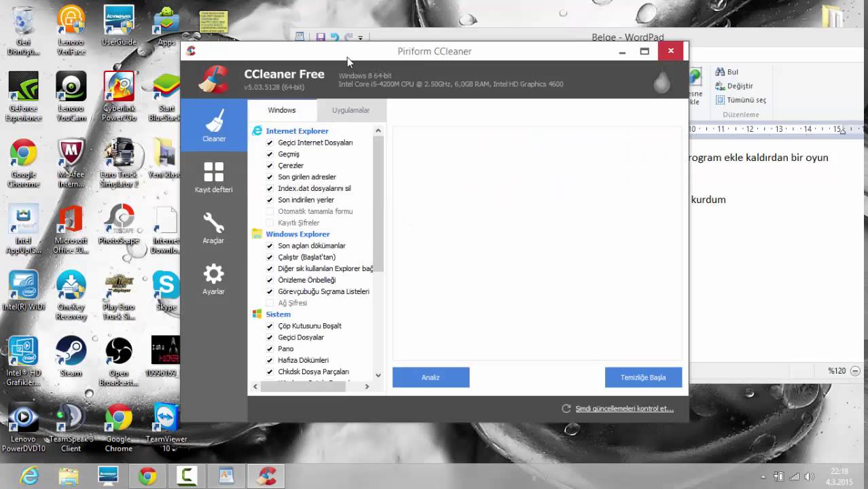Open the Cleaner section in CCleaner sidebar
The image size is (868, 489).
tap(214, 125)
